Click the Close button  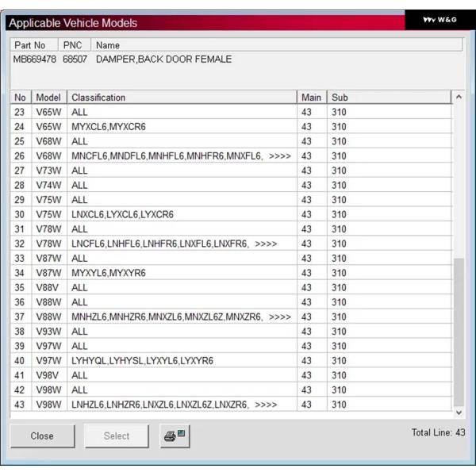click(x=42, y=436)
